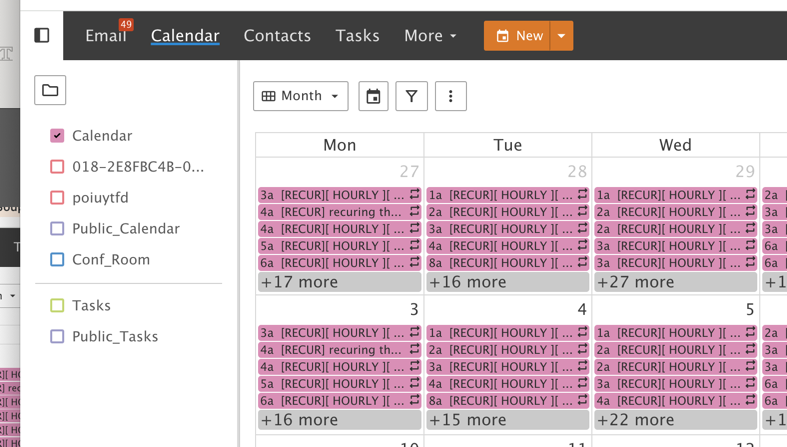Enable the poiuytfd calendar checkbox
Image resolution: width=787 pixels, height=447 pixels.
click(x=57, y=198)
